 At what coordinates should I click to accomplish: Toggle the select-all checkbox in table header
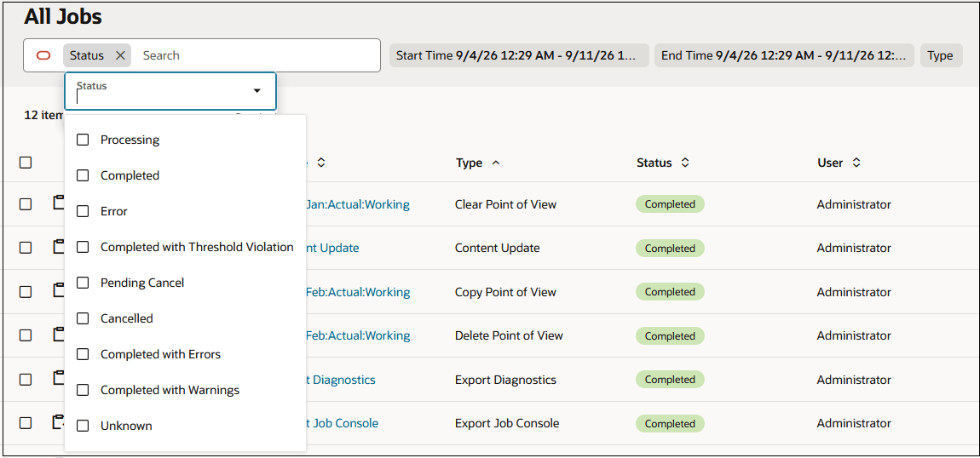click(x=25, y=163)
